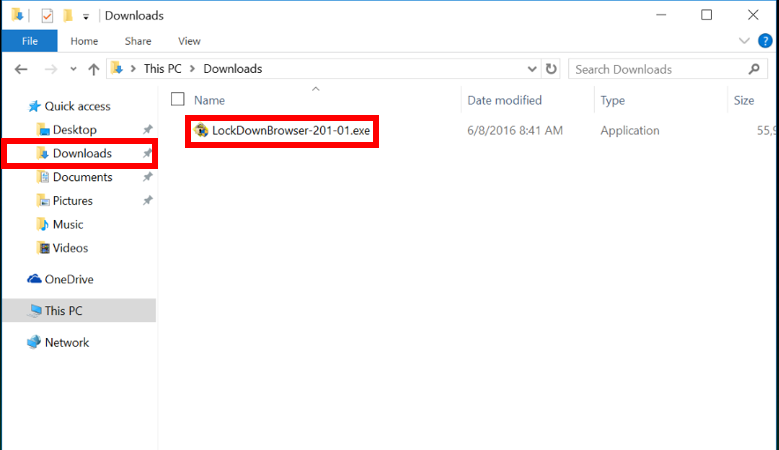This screenshot has width=779, height=450.
Task: Click the pin icon next to Documents
Action: coord(148,177)
